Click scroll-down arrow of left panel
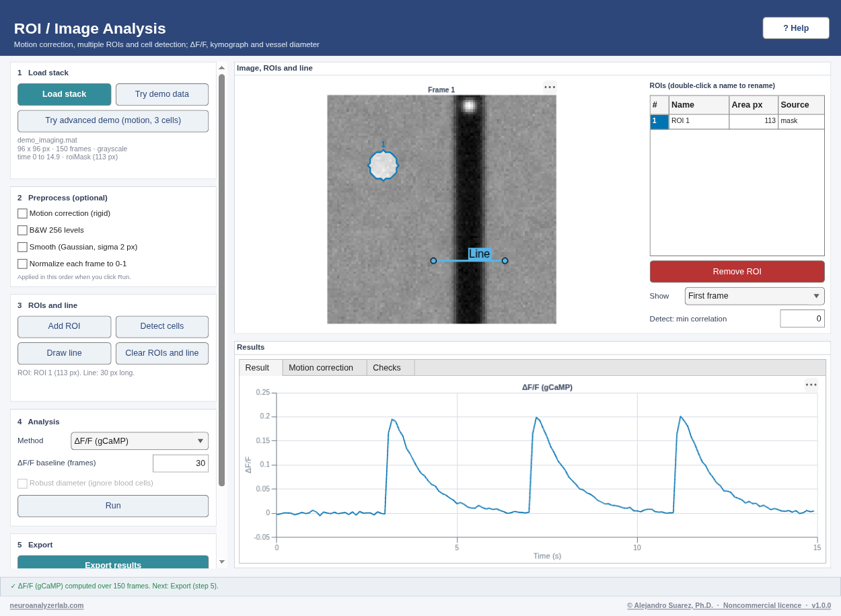Image resolution: width=841 pixels, height=616 pixels. coord(221,562)
